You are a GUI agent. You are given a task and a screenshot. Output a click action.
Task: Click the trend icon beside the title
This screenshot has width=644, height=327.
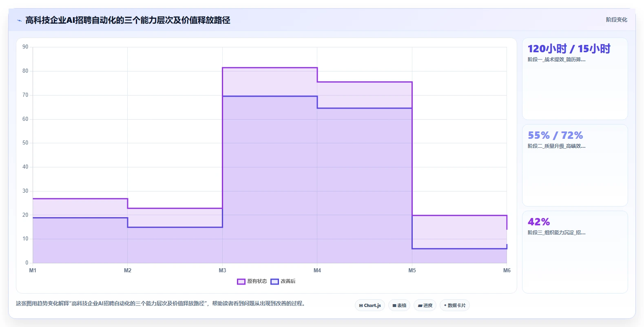(19, 20)
